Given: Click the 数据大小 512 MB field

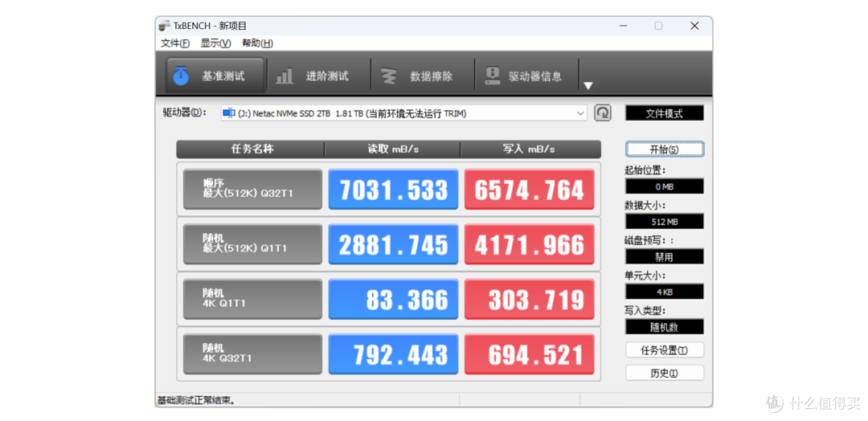Looking at the screenshot, I should point(665,221).
